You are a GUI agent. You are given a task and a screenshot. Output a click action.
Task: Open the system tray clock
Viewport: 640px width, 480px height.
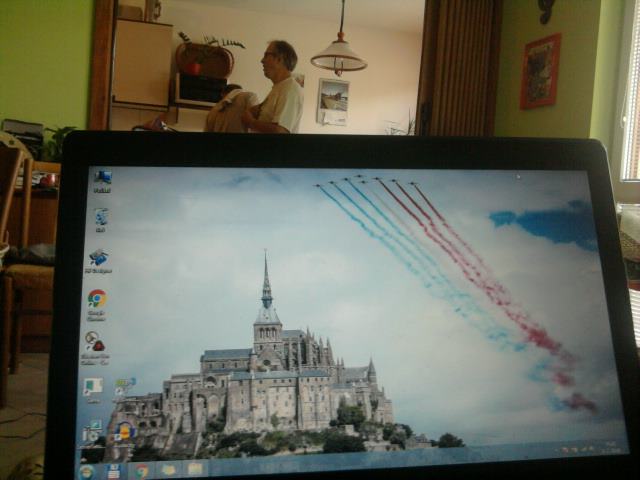610,447
